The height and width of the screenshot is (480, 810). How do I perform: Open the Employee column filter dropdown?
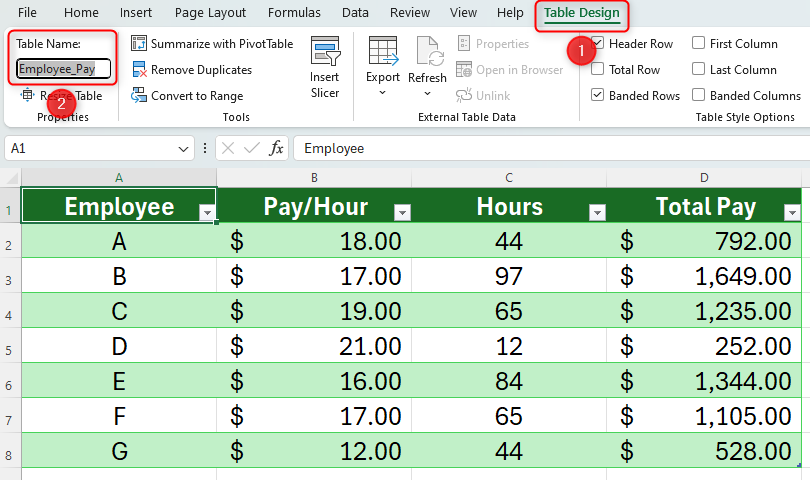[206, 212]
